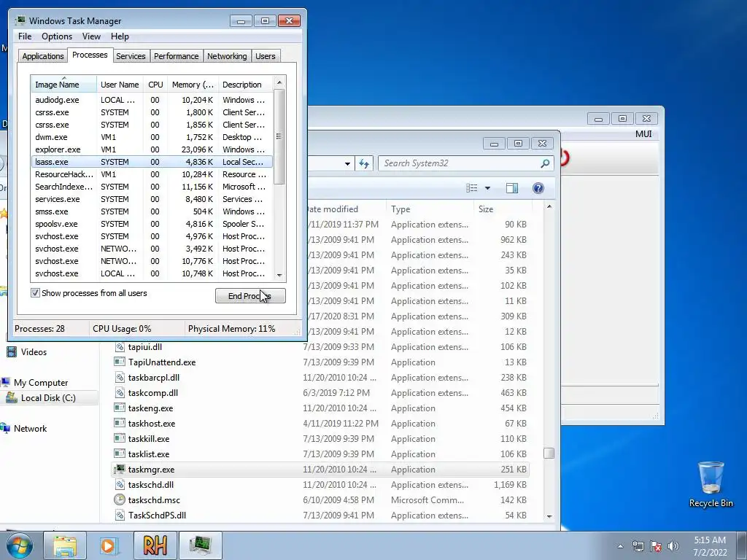
Task: Select TaskSchdPS.dll in file list
Action: [x=320, y=516]
